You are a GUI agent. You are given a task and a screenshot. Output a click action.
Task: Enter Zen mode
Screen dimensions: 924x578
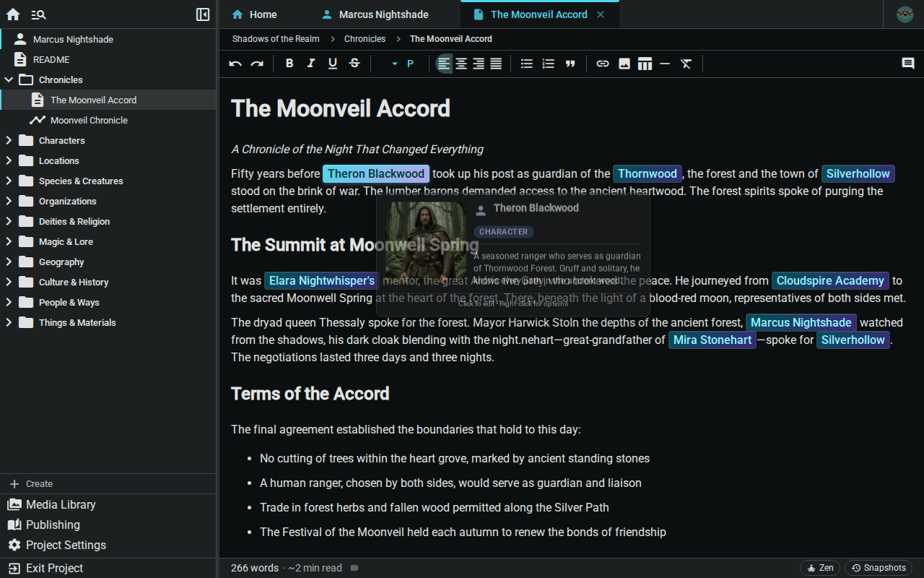(x=820, y=568)
